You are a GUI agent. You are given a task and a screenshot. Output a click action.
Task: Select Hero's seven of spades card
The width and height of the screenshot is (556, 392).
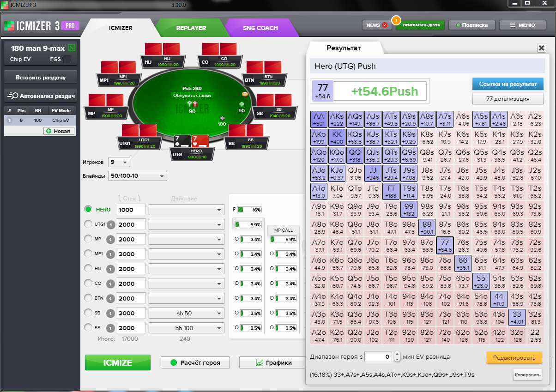coord(181,141)
